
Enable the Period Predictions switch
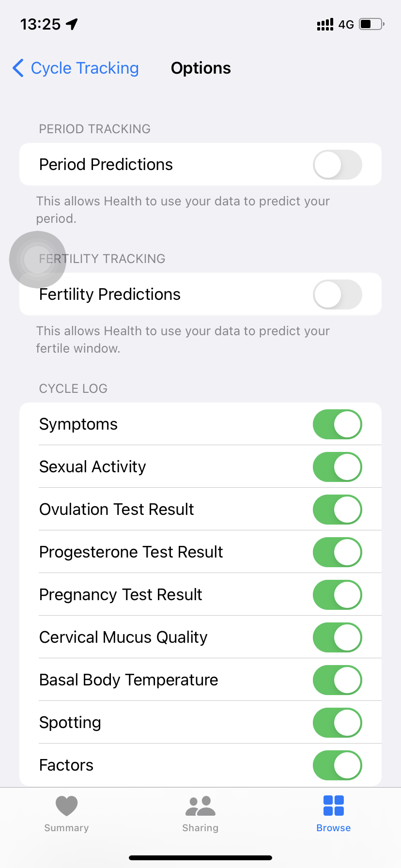click(x=337, y=165)
